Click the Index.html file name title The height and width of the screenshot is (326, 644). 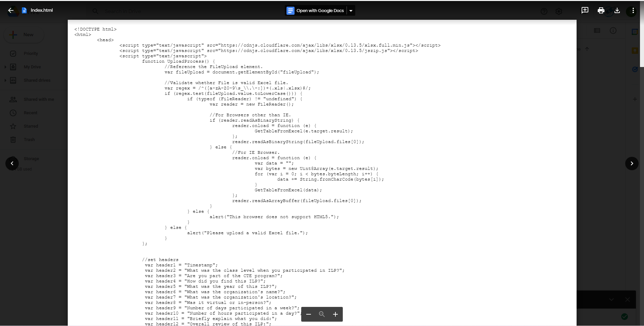coord(42,10)
